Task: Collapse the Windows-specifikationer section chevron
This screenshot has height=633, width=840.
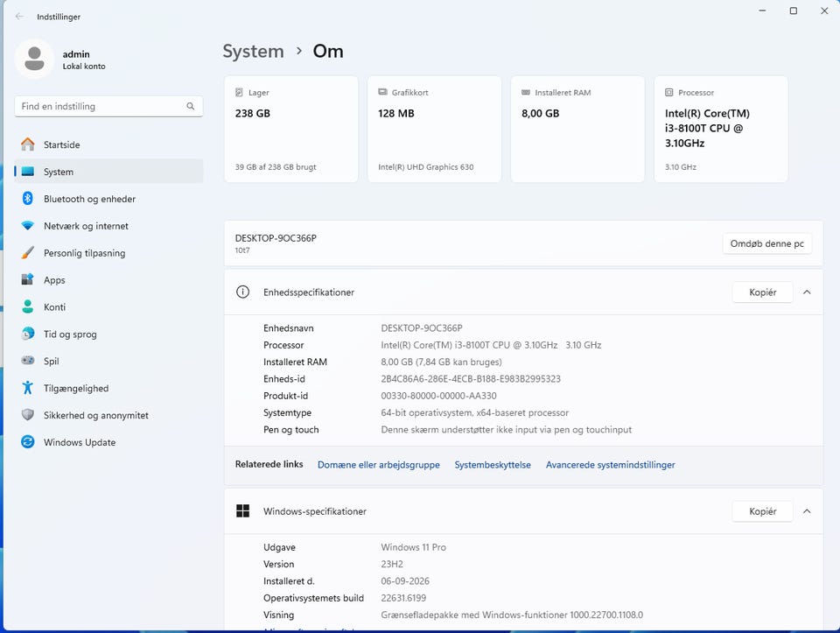Action: (x=807, y=511)
